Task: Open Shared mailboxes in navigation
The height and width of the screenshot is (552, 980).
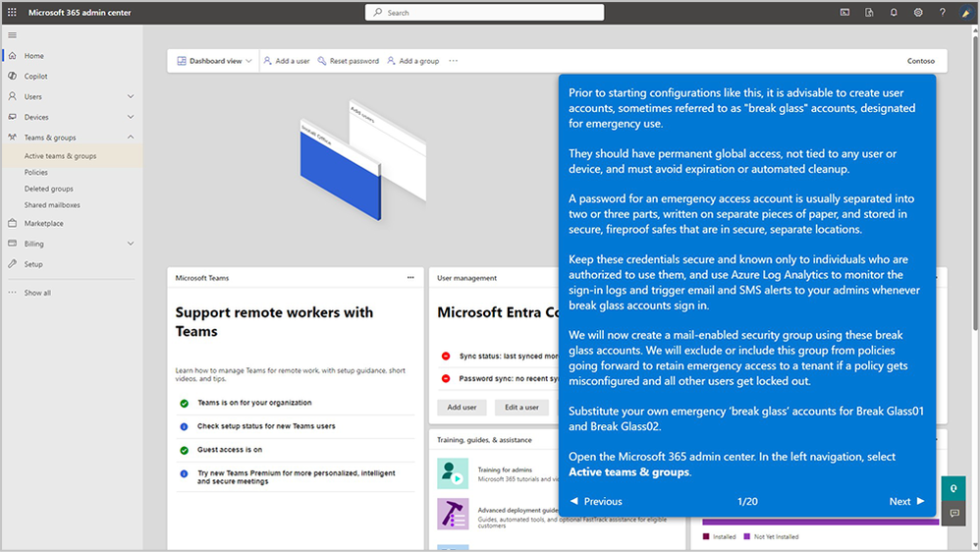Action: (52, 204)
